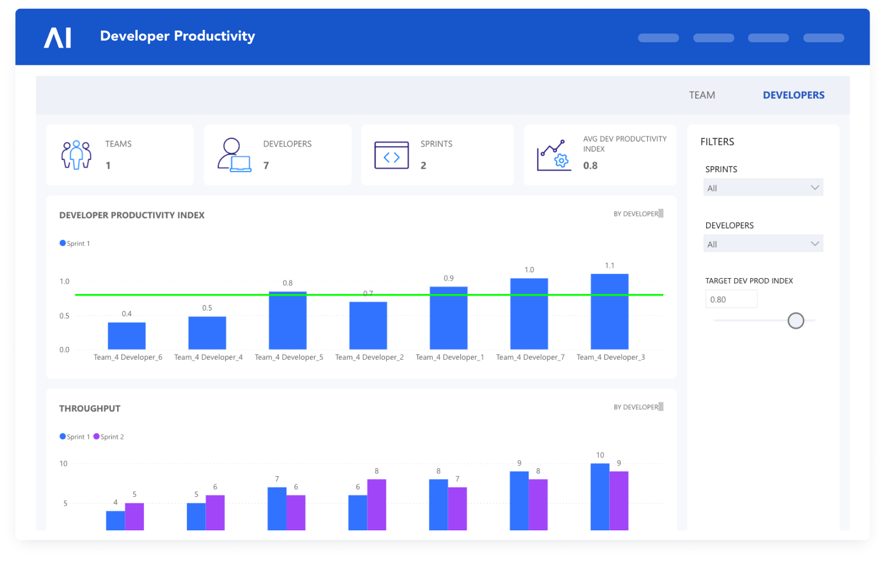Toggle Sprint 1 legend in Productivity Index chart

point(75,243)
